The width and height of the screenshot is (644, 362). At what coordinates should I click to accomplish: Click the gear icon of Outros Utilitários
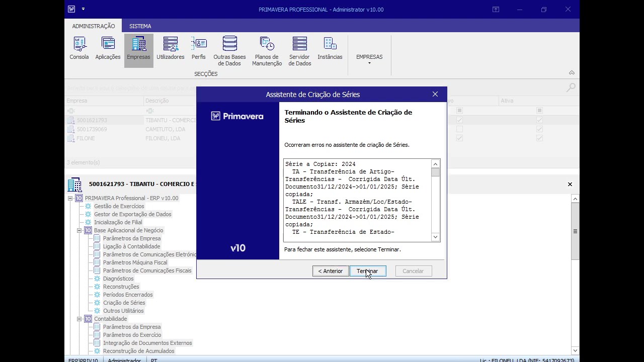(x=97, y=311)
